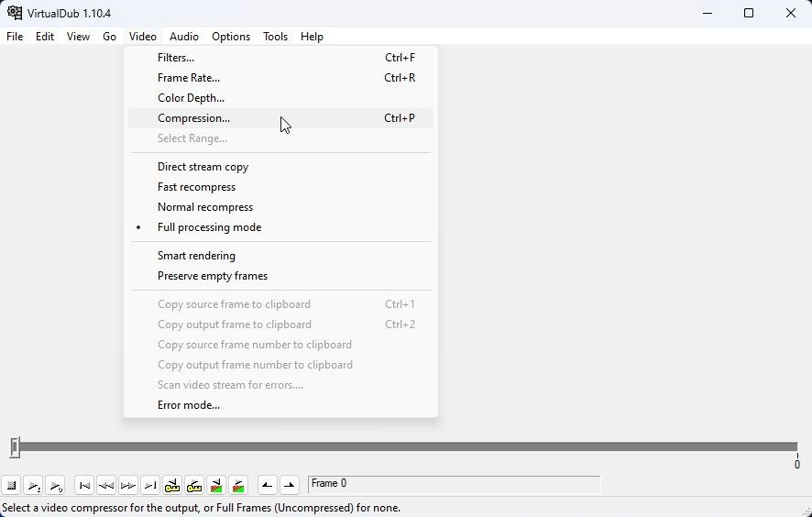Image resolution: width=812 pixels, height=517 pixels.
Task: Choose Direct stream copy mode
Action: (203, 167)
